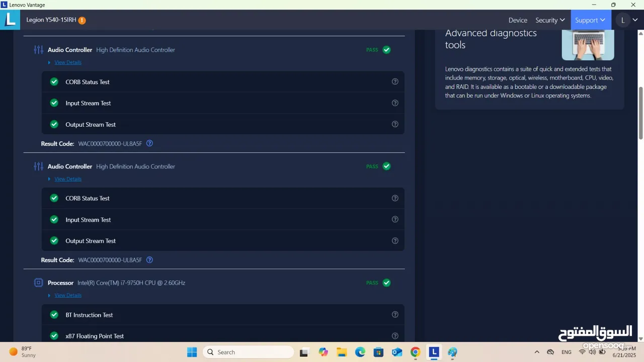
Task: Open Microsoft Store from the taskbar
Action: click(x=378, y=352)
